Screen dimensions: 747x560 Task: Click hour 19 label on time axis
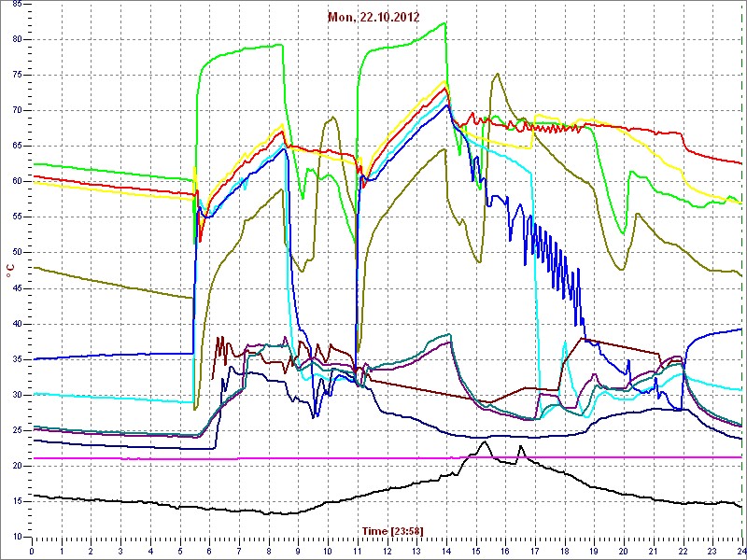pos(594,550)
